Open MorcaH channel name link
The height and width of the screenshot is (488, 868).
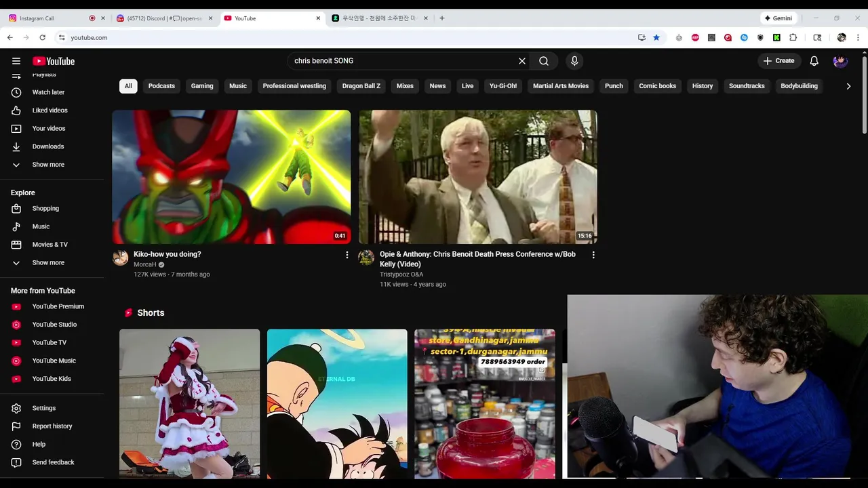coord(145,265)
